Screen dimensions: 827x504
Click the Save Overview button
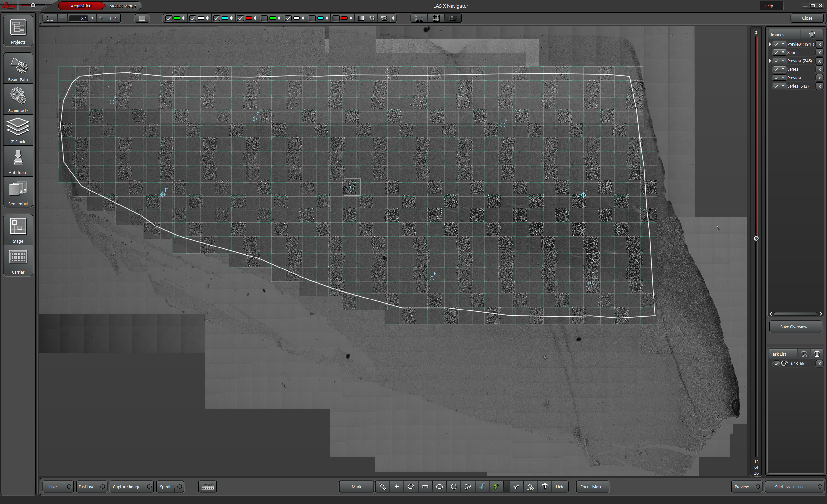(795, 327)
